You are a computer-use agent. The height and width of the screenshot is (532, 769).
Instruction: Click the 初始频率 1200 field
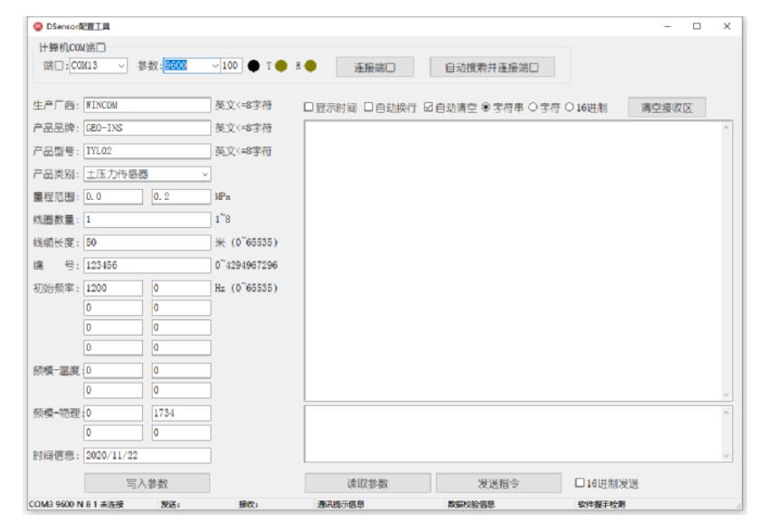(x=113, y=288)
